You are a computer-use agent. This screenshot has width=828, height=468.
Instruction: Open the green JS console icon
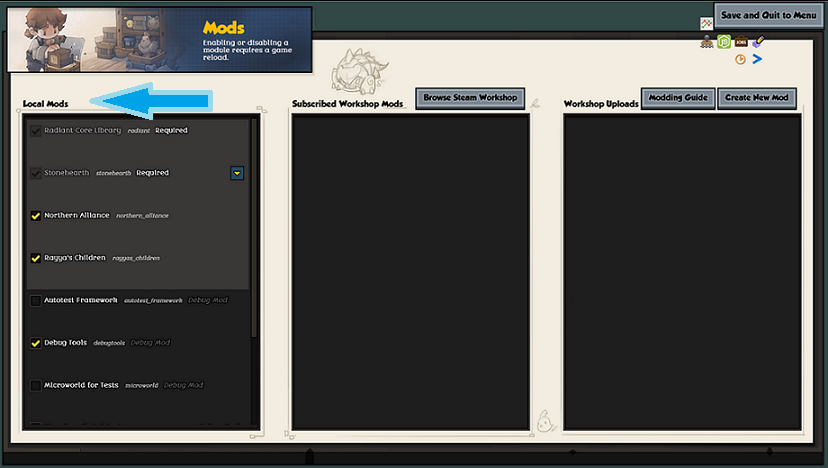pyautogui.click(x=724, y=42)
